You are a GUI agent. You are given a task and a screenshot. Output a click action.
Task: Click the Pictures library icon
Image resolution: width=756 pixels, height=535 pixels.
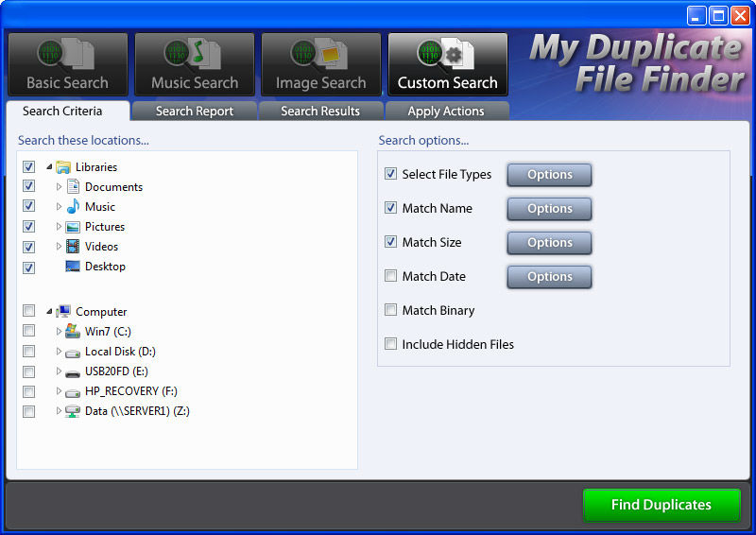click(x=73, y=227)
